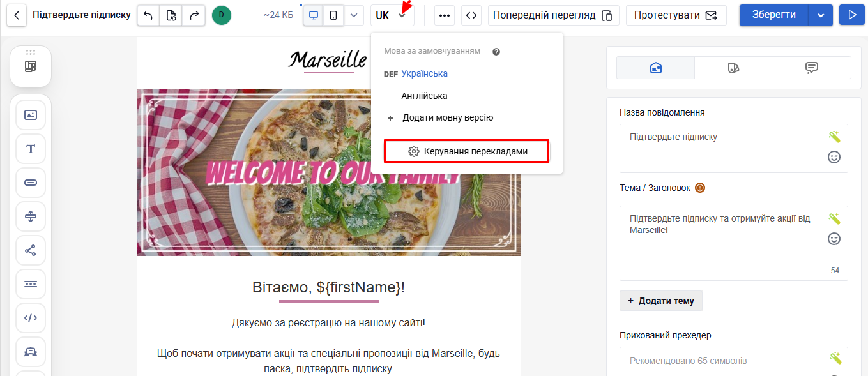
Task: Collapse the UK language dropdown
Action: click(392, 15)
